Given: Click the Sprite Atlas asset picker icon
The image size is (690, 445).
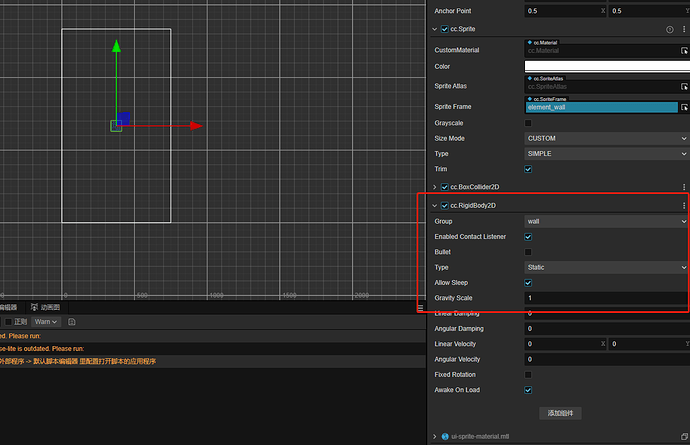Looking at the screenshot, I should (684, 86).
